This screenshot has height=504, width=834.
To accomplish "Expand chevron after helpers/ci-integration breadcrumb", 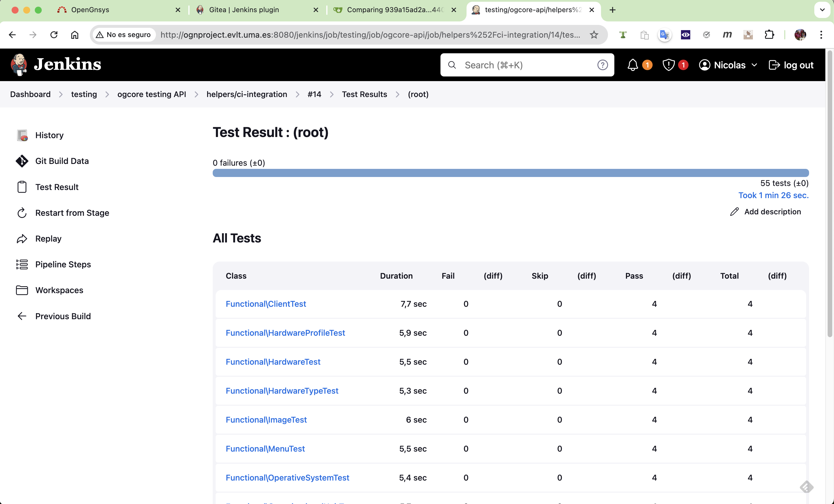I will tap(298, 94).
